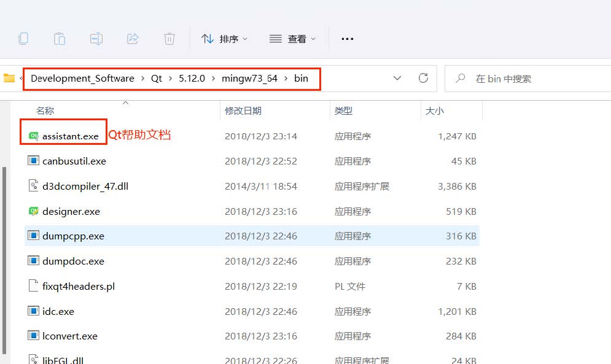Open the 查看 view dropdown

[x=292, y=39]
